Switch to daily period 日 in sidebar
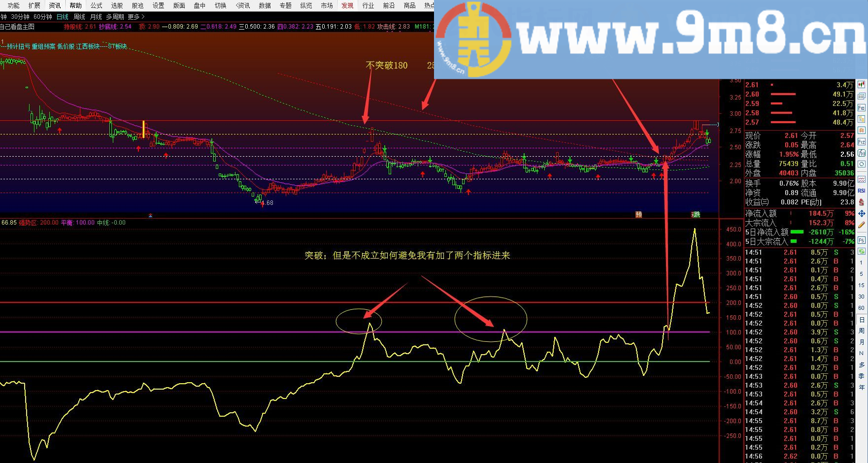 862,320
